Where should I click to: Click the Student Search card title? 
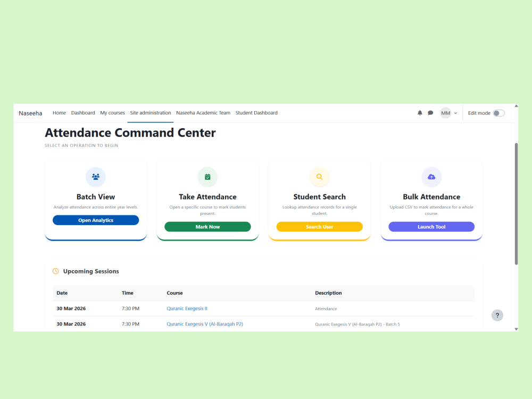pyautogui.click(x=320, y=197)
